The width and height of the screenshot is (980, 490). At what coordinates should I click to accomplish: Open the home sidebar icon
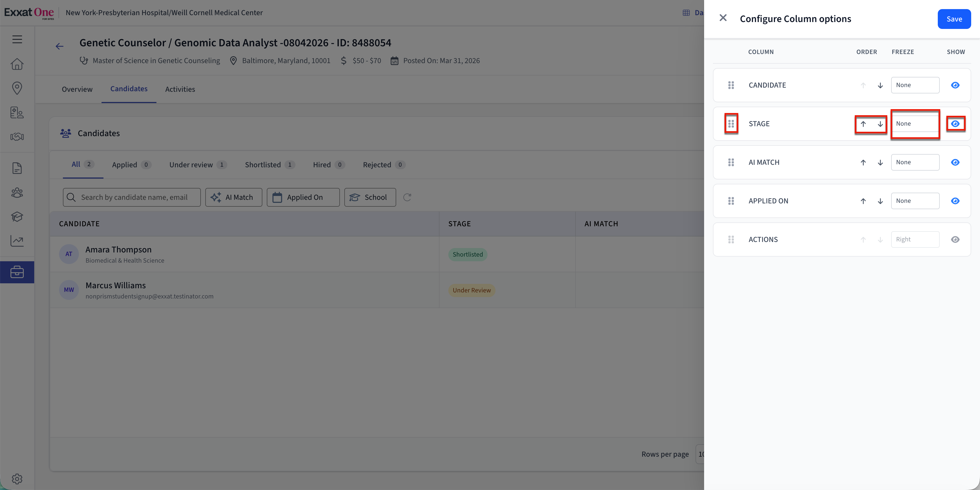click(17, 64)
